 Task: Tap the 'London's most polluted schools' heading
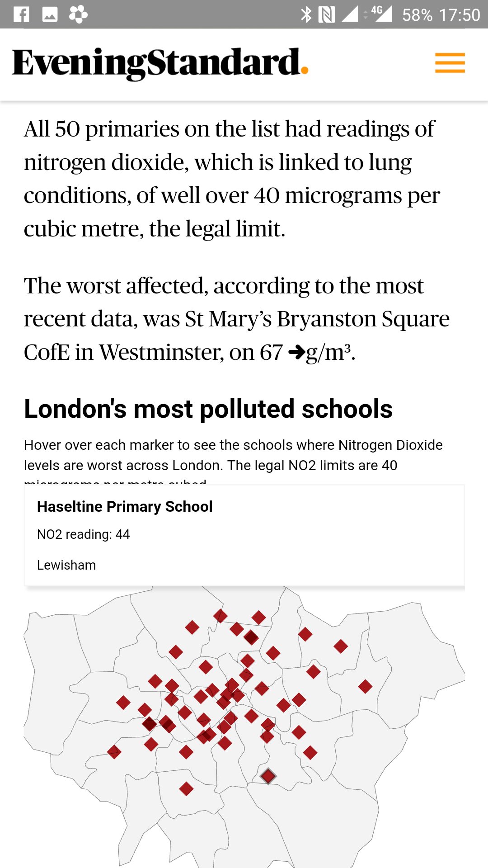tap(208, 409)
